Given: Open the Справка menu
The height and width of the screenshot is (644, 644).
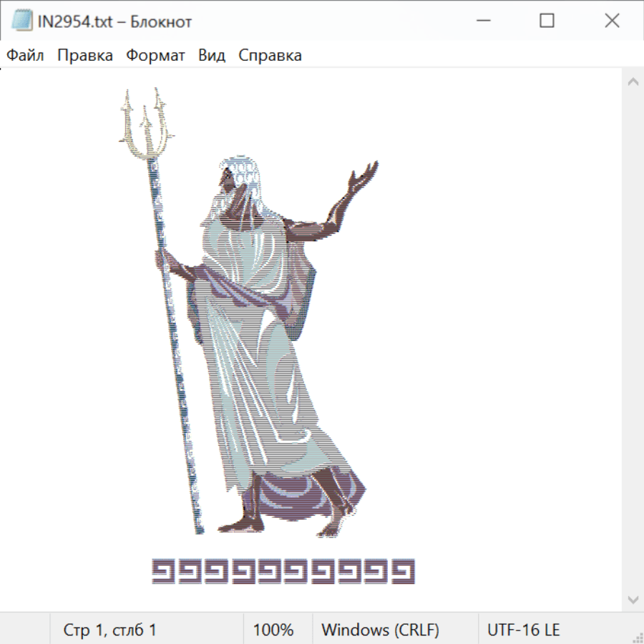Looking at the screenshot, I should (x=270, y=56).
